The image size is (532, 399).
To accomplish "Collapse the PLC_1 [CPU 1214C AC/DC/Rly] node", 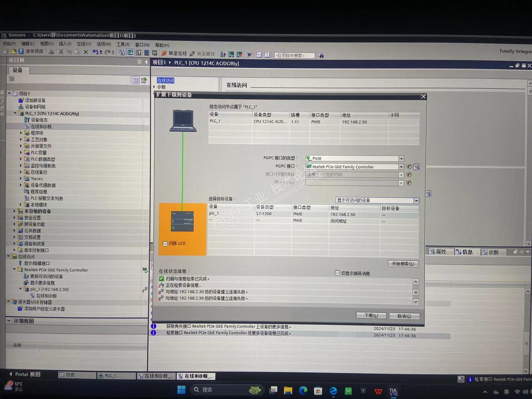I will pyautogui.click(x=15, y=113).
